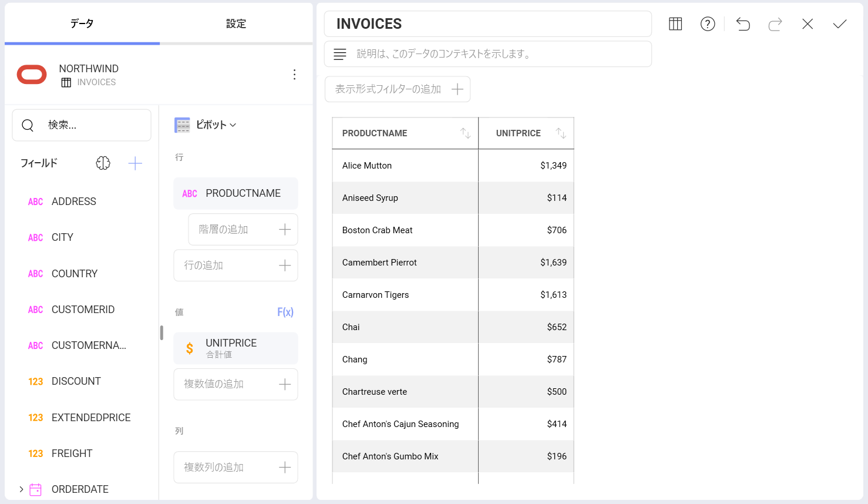The width and height of the screenshot is (868, 504).
Task: Click the INVOICES title input field
Action: (488, 23)
